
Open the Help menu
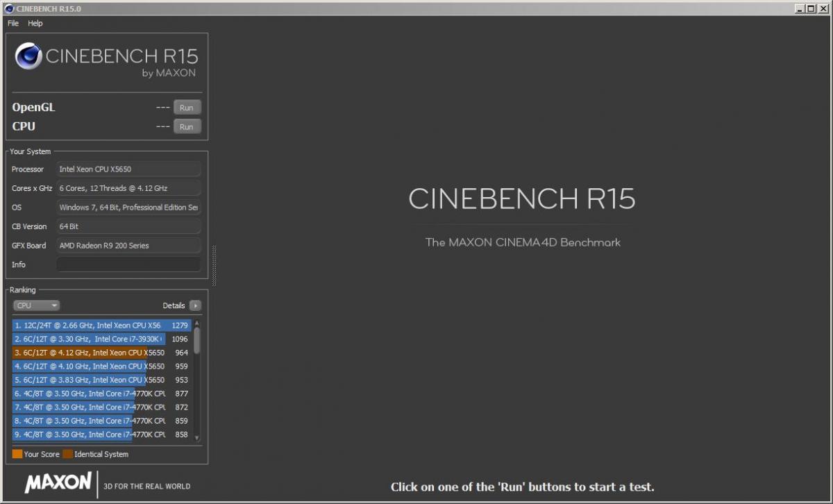pyautogui.click(x=35, y=23)
